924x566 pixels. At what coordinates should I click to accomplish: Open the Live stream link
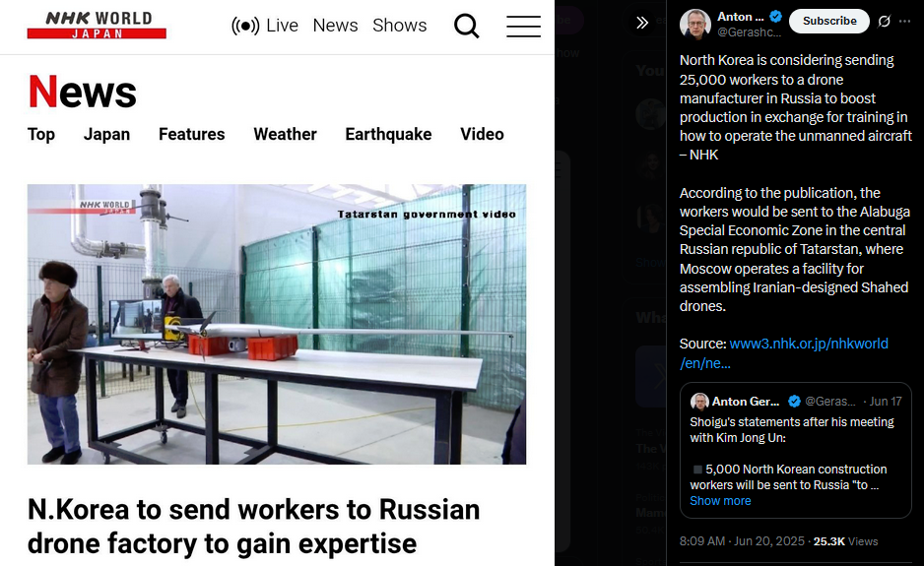265,26
